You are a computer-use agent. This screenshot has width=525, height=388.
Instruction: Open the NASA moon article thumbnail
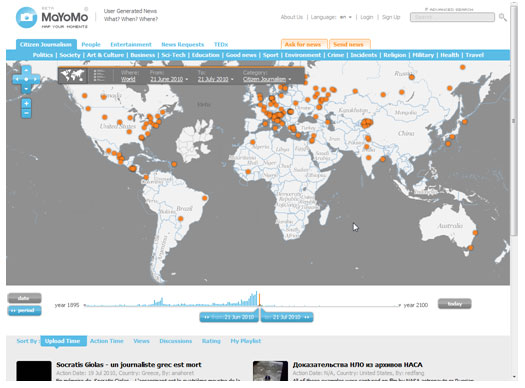271,371
